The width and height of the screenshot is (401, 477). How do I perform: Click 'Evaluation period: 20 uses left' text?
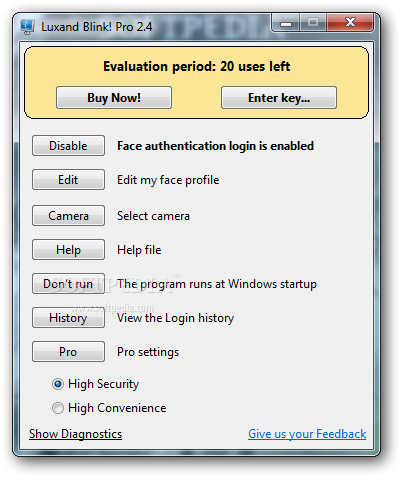pos(197,66)
